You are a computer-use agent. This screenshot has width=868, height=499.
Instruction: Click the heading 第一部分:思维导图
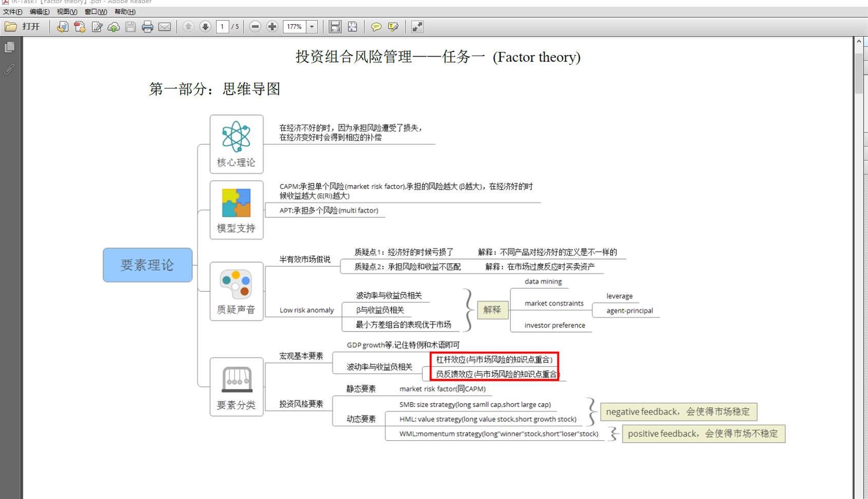[215, 89]
